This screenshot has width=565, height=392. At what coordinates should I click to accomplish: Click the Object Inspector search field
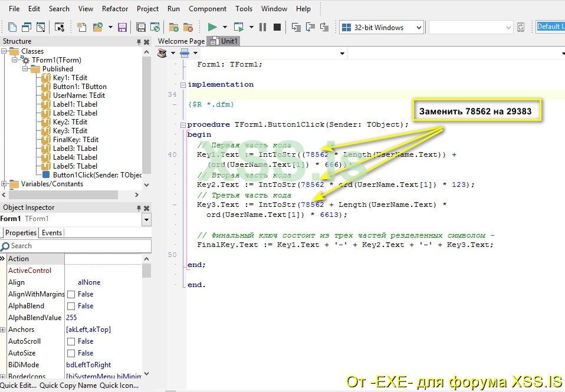[77, 246]
